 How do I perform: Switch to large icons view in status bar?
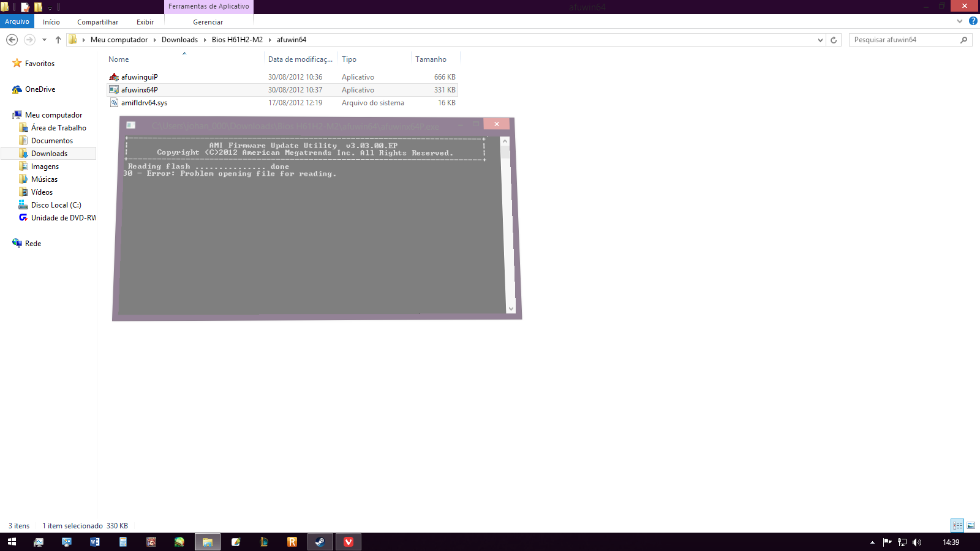click(x=971, y=526)
